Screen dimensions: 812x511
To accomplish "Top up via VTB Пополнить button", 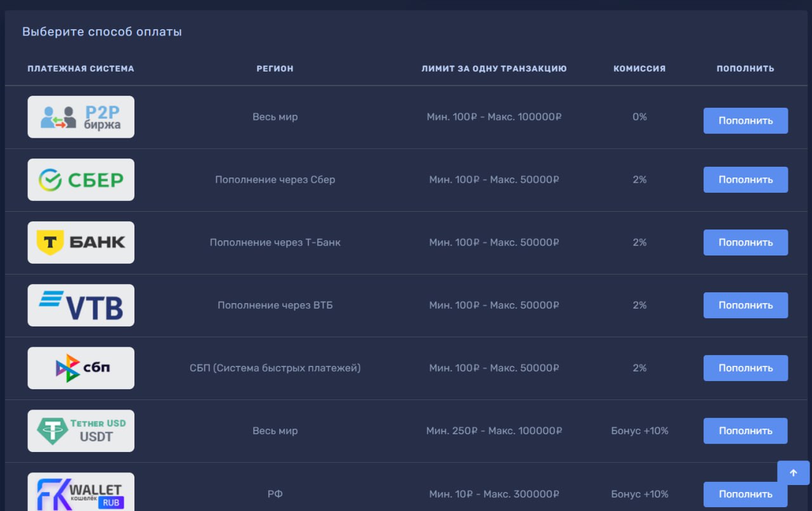I will coord(745,305).
